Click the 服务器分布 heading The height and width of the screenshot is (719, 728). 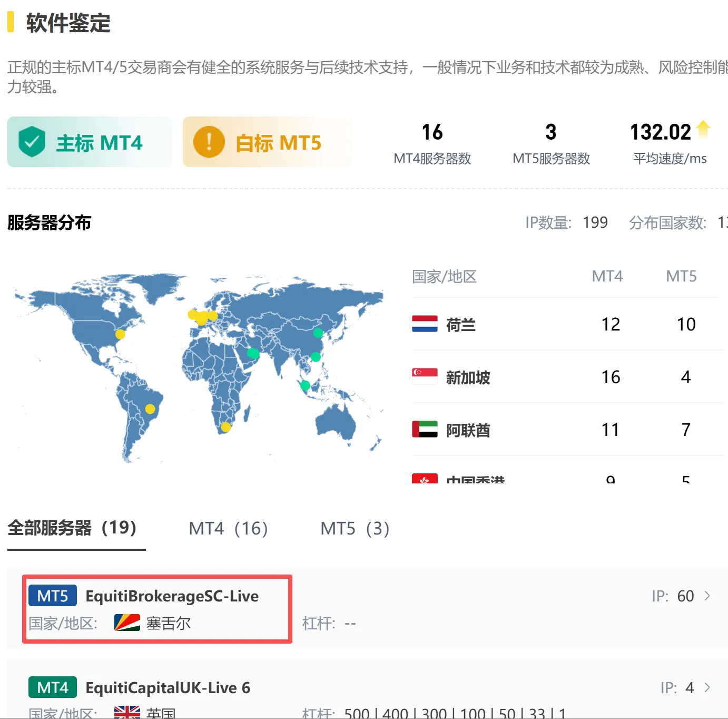49,222
